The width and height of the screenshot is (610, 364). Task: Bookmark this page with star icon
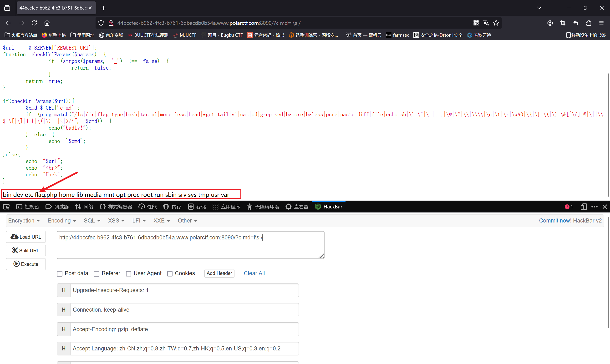496,23
